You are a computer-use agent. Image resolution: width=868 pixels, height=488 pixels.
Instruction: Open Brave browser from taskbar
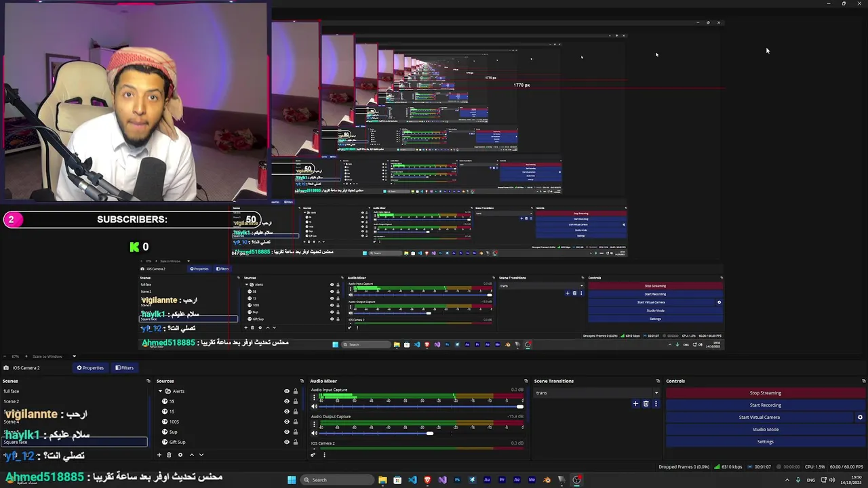[x=427, y=480]
